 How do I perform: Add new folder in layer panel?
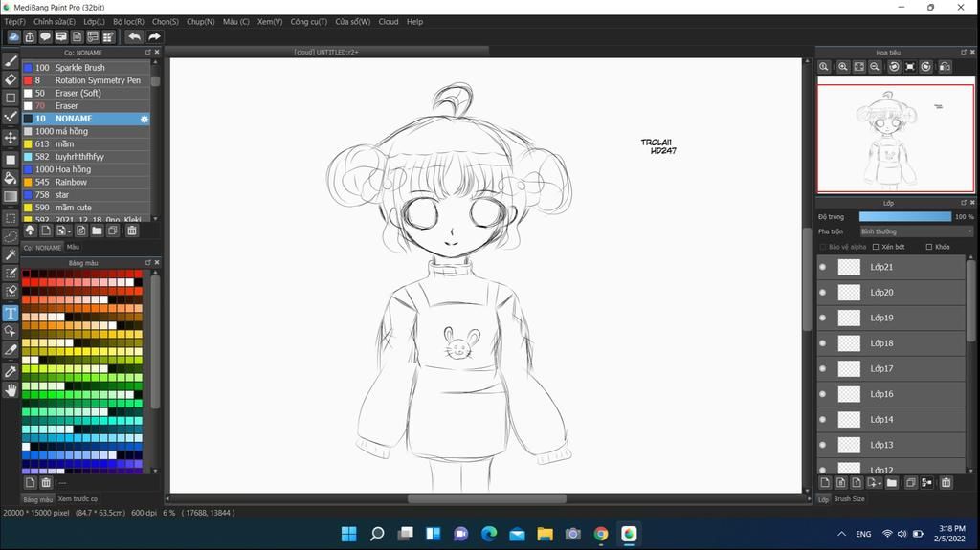click(892, 482)
